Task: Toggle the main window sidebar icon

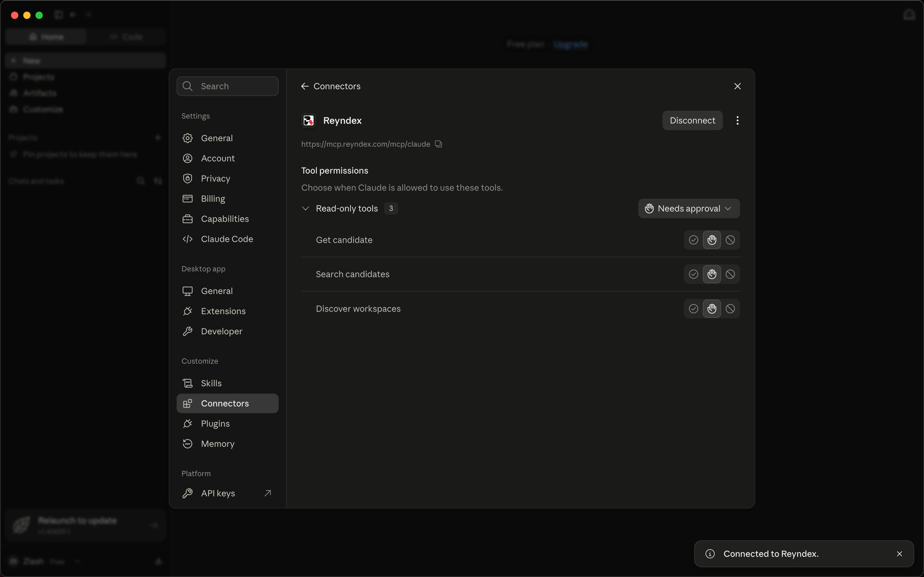Action: point(58,14)
